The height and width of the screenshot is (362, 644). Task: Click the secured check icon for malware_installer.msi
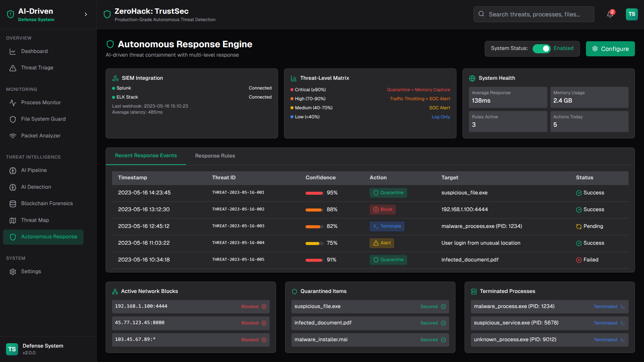[x=443, y=340]
